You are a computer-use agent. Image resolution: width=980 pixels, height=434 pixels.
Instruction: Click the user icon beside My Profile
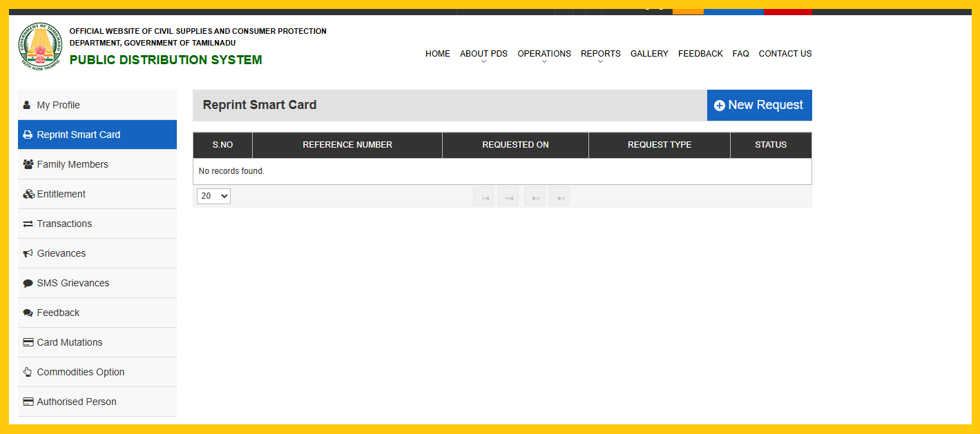tap(27, 105)
